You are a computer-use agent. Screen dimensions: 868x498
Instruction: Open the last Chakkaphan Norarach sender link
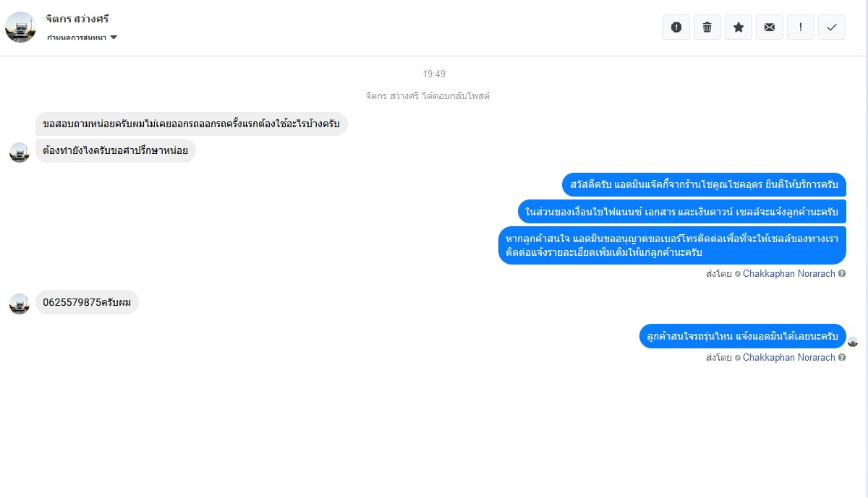coord(788,358)
